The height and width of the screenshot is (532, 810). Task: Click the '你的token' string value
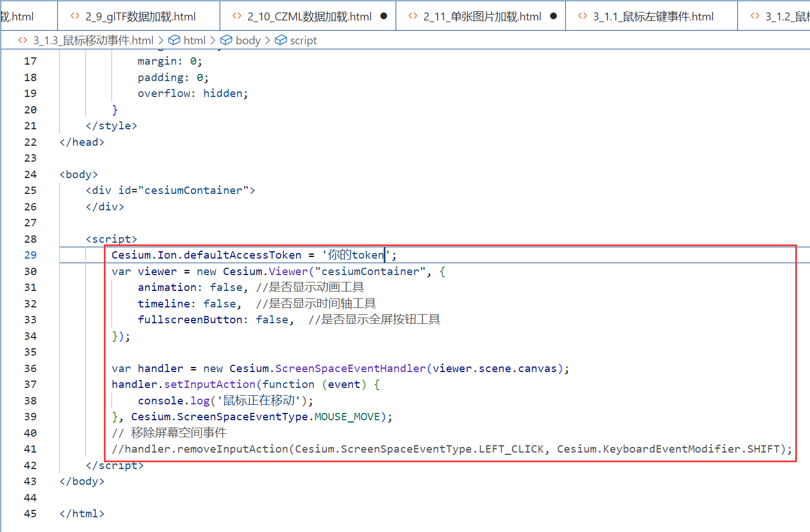click(x=356, y=255)
